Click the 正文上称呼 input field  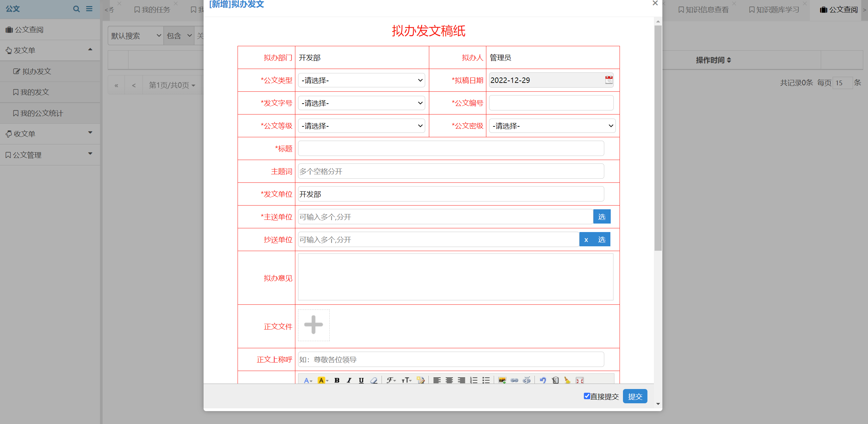[x=451, y=359]
